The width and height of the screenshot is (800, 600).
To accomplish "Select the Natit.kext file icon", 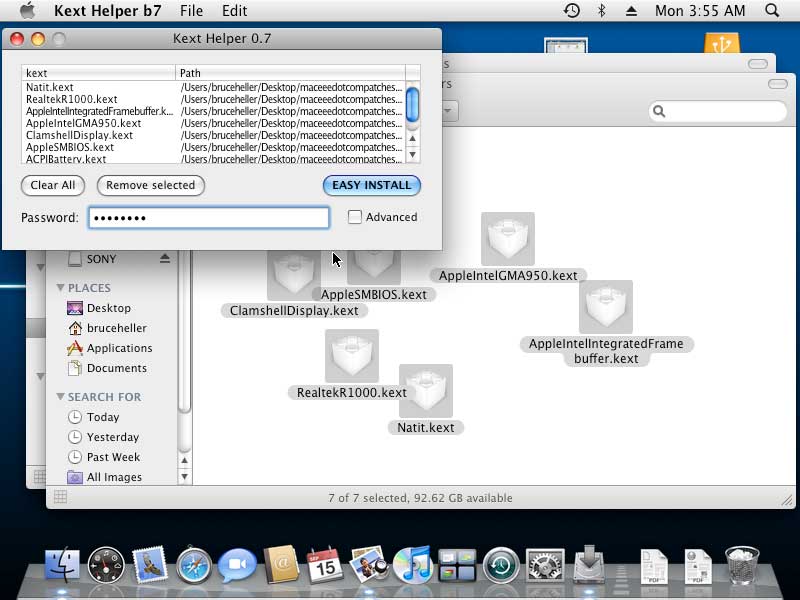I will click(x=426, y=391).
